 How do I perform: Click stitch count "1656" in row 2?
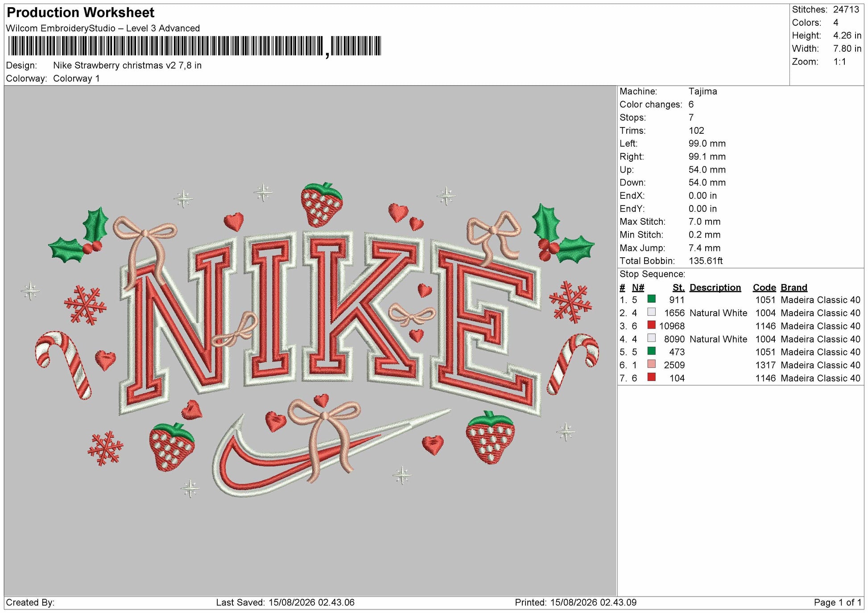pos(674,313)
